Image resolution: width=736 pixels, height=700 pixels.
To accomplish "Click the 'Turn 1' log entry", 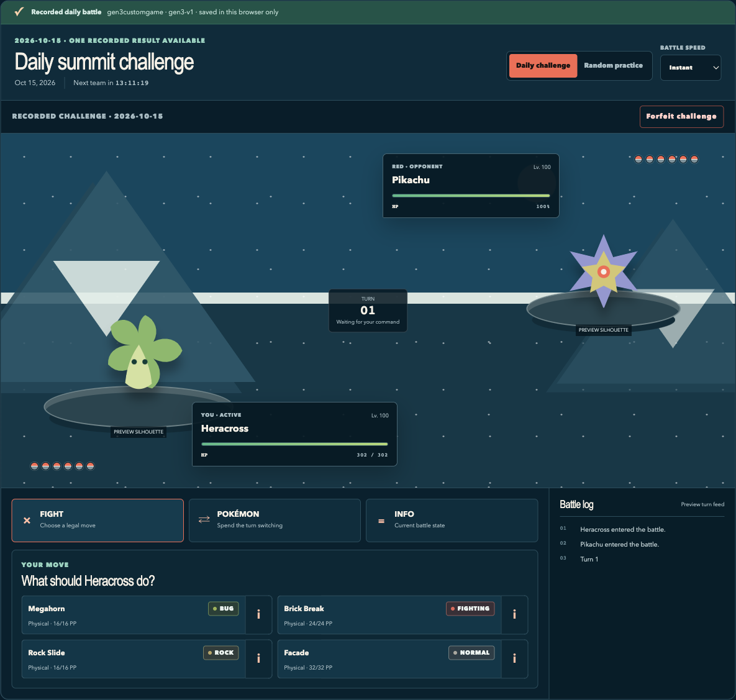I will pyautogui.click(x=589, y=559).
